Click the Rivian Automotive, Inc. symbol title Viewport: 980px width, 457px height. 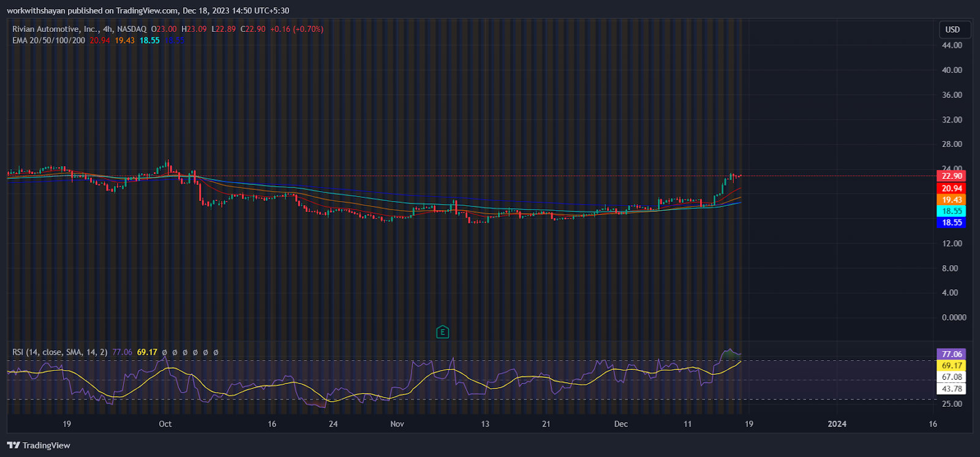tap(55, 29)
